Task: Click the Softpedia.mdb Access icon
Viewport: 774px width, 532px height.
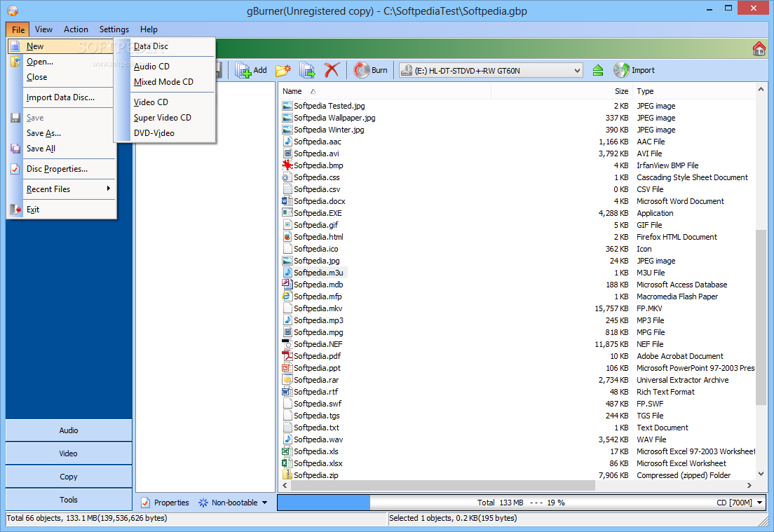Action: click(287, 285)
